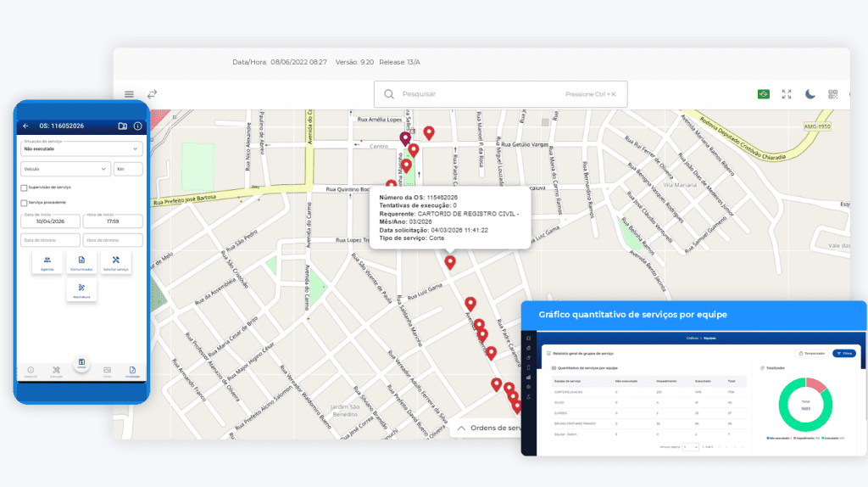Enter fullscreen mode with expand icon

coord(787,94)
